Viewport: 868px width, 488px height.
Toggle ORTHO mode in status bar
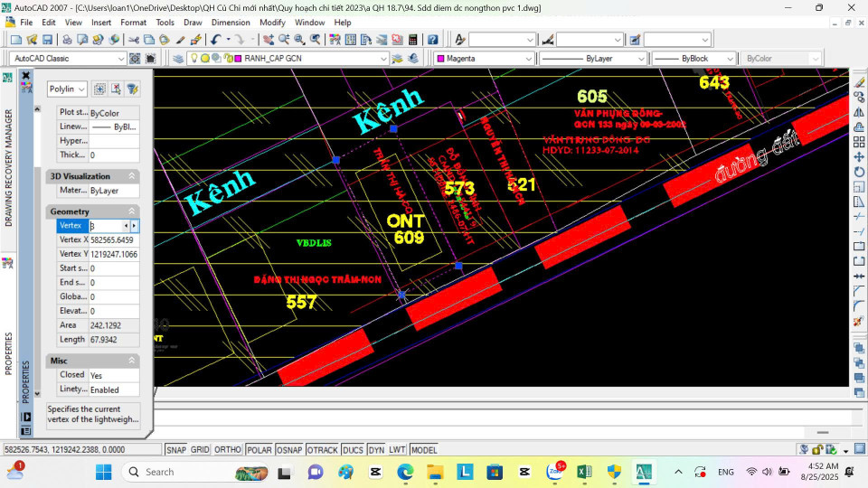(228, 450)
